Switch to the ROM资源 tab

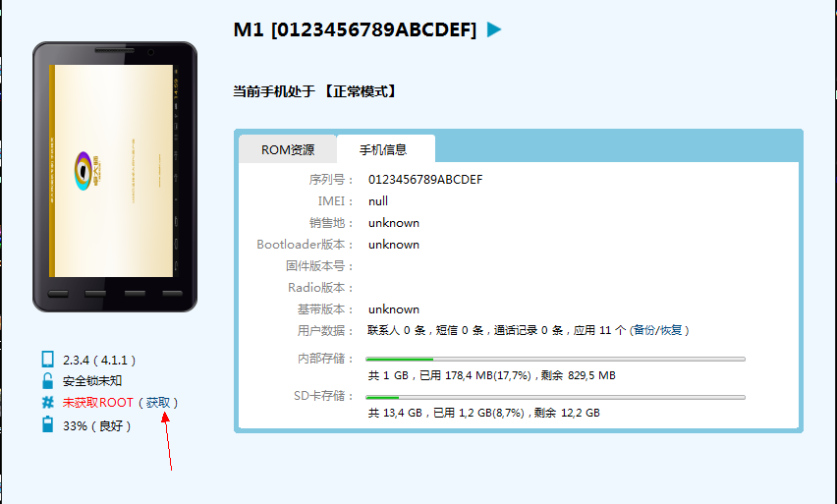pos(288,149)
